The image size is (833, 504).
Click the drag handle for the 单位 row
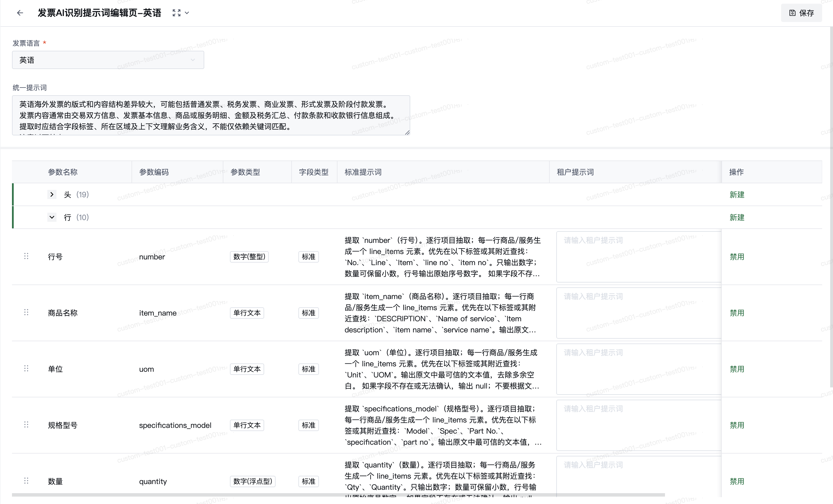[x=26, y=368]
